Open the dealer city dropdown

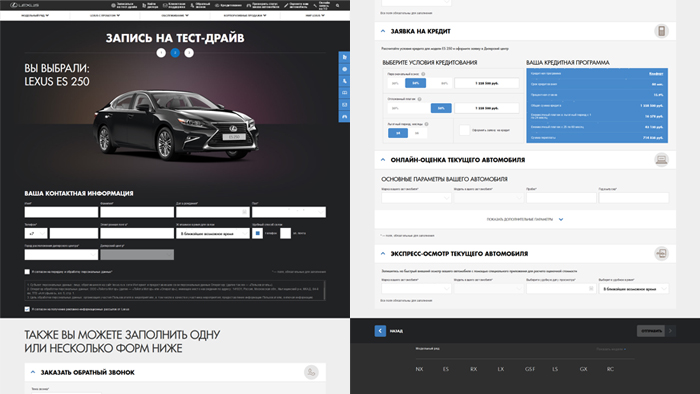(x=61, y=254)
